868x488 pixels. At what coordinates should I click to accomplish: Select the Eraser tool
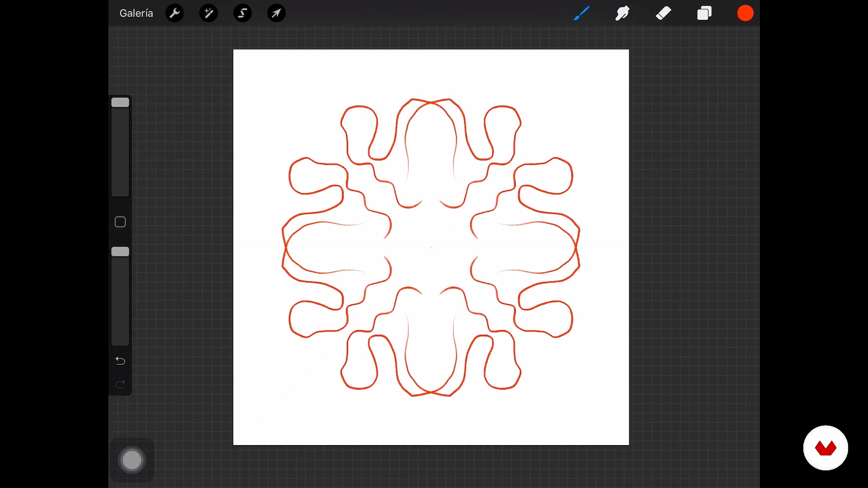coord(664,14)
